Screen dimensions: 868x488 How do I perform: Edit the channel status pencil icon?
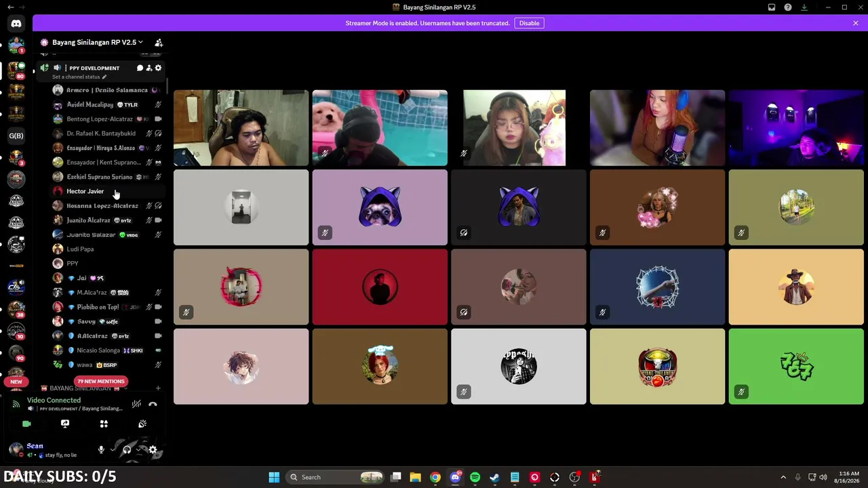coord(104,77)
